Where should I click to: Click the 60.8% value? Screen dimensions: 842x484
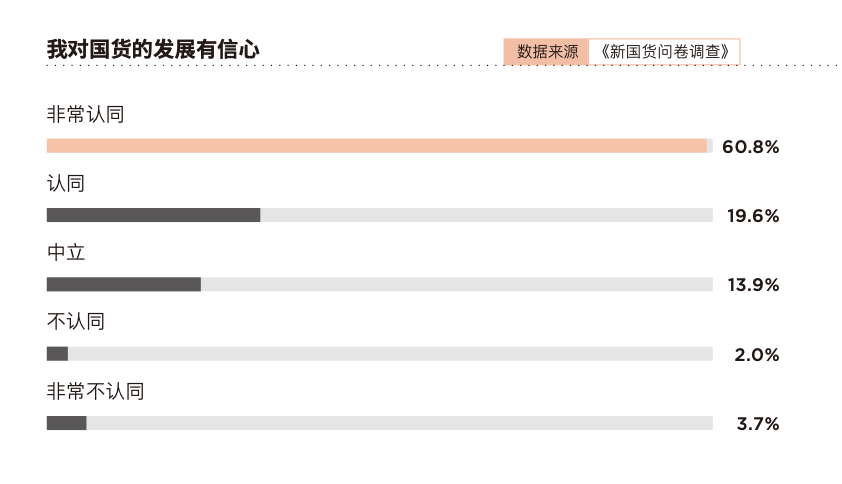click(x=750, y=147)
